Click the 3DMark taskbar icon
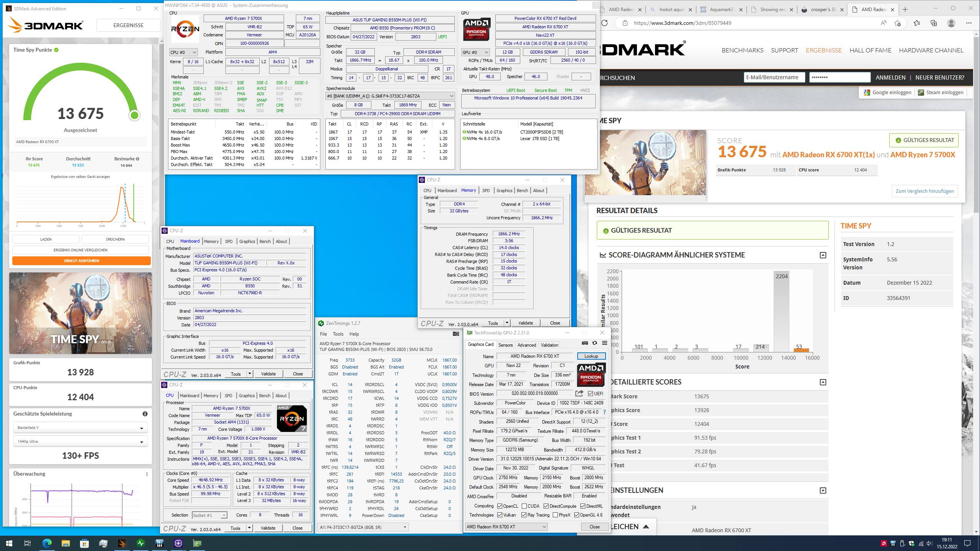 [122, 543]
